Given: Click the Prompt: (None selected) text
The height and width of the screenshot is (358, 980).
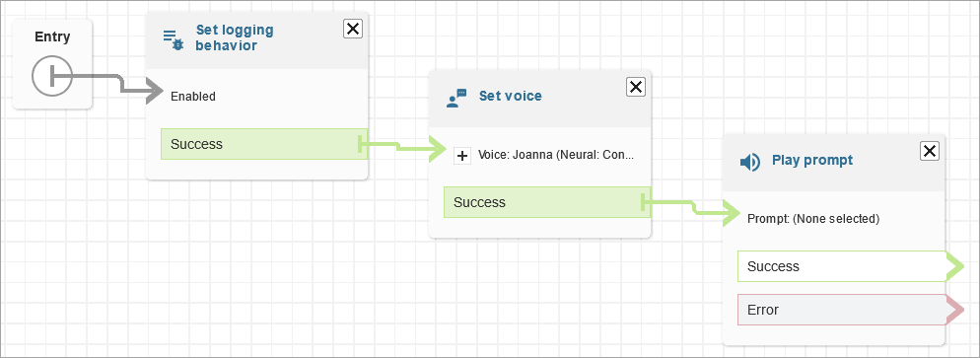Looking at the screenshot, I should [813, 219].
